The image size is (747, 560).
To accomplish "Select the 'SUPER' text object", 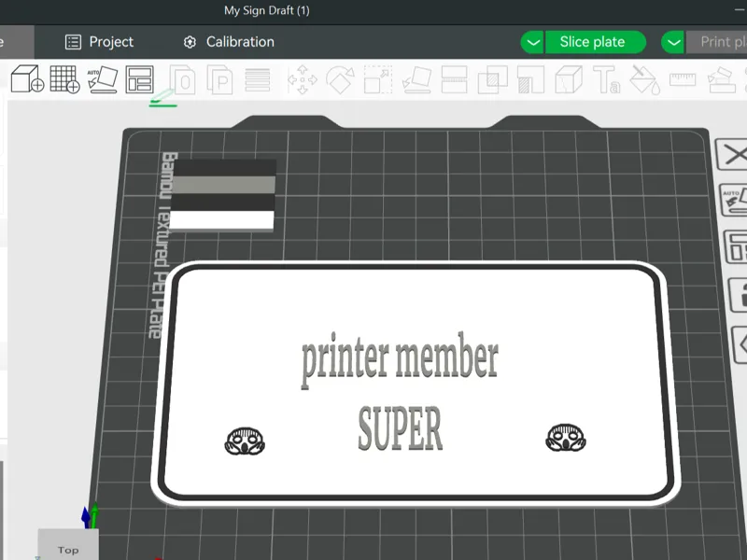I will pos(401,428).
